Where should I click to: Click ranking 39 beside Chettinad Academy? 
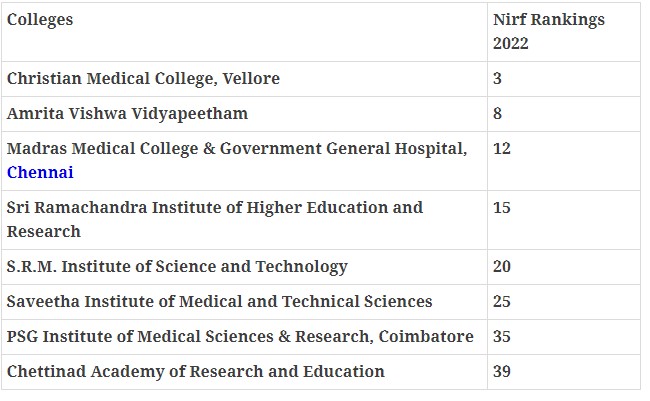pos(502,371)
